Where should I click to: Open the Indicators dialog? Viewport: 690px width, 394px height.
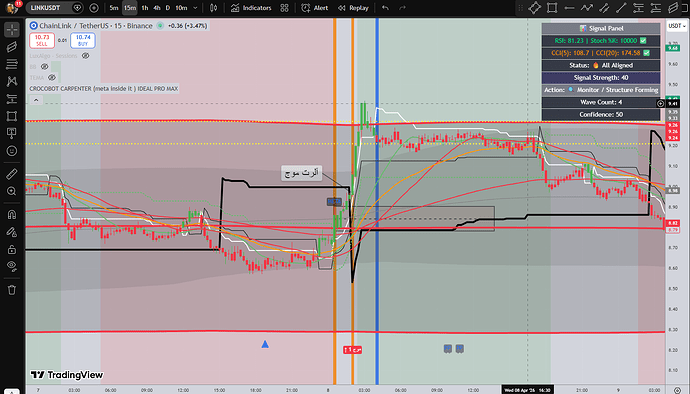pos(251,8)
